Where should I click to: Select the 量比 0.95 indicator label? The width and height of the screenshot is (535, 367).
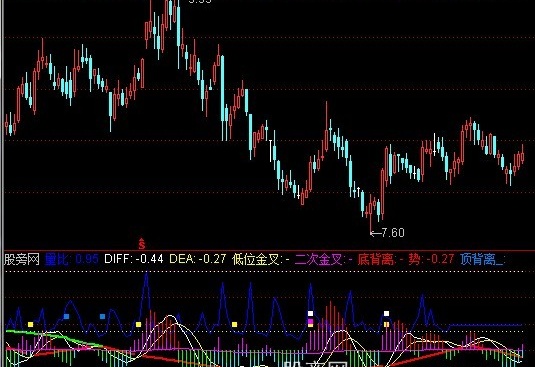tap(72, 259)
